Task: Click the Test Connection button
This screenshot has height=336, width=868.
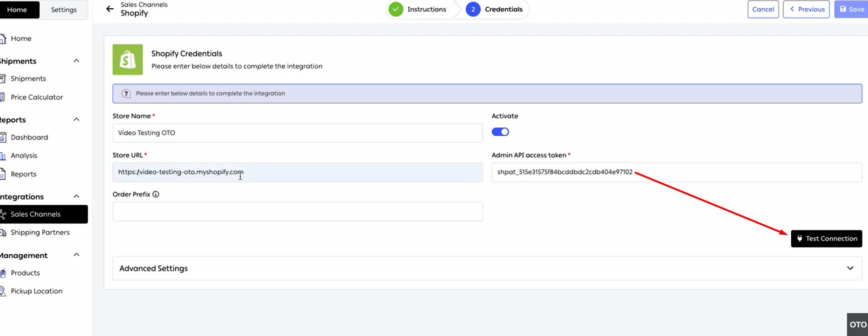Action: tap(826, 239)
